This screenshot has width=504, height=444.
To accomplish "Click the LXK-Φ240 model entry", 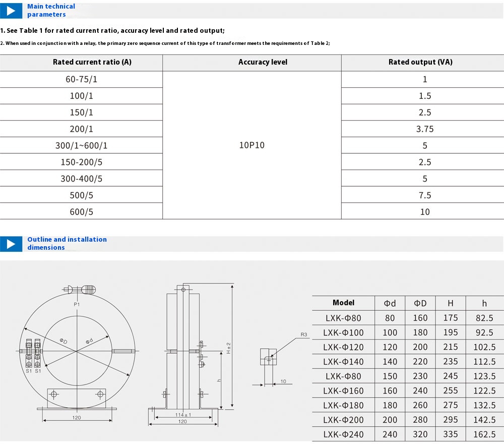I will pos(343,434).
